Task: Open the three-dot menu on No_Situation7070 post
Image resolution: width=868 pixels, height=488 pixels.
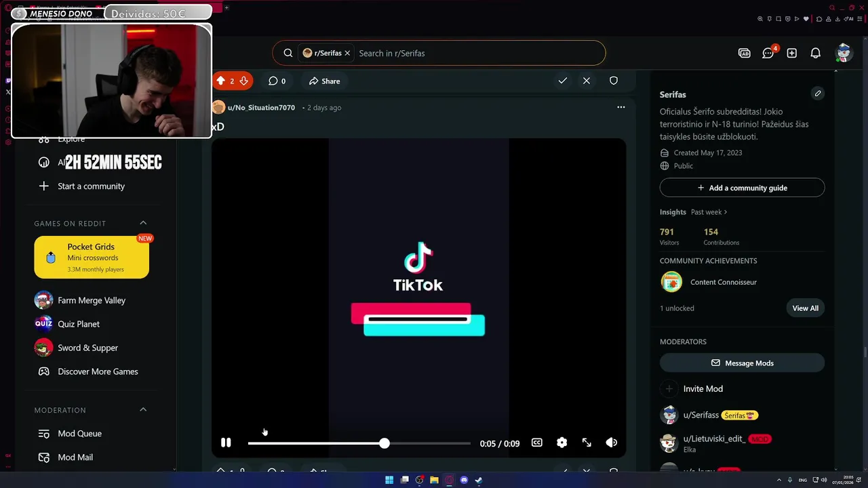Action: click(621, 107)
